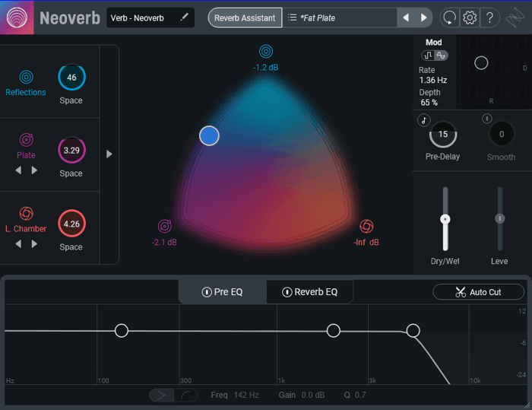Go to the next preset arrow
Screen dimensions: 532x410
[424, 17]
